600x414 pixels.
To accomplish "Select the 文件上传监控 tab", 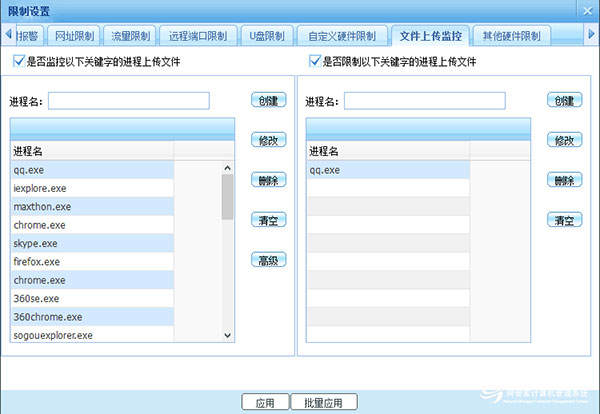I will [430, 36].
